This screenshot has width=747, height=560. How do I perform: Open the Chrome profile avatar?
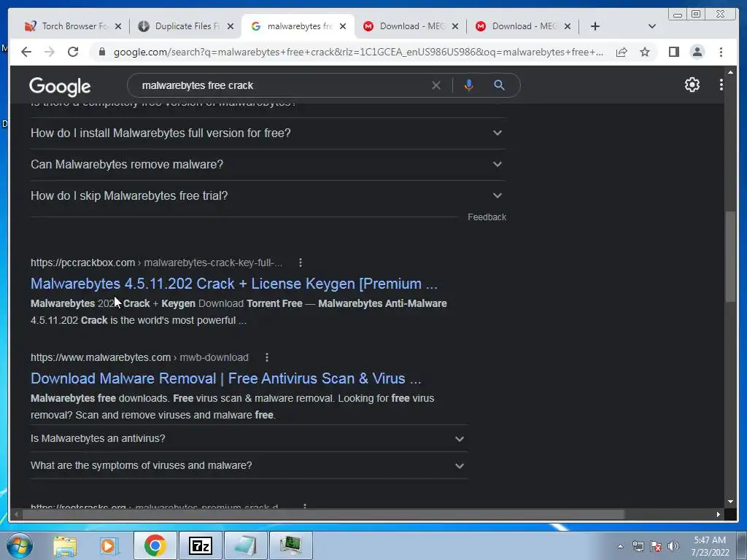click(x=697, y=52)
